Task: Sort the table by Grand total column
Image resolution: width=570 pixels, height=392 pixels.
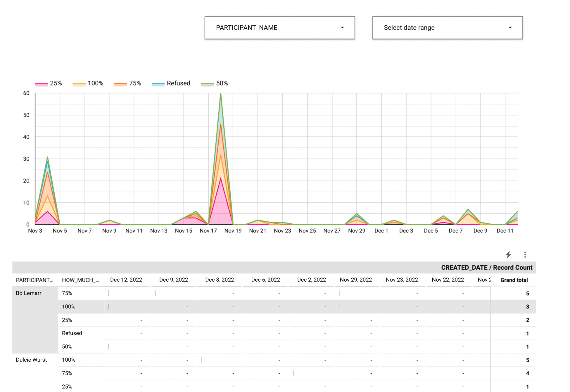Action: [514, 280]
